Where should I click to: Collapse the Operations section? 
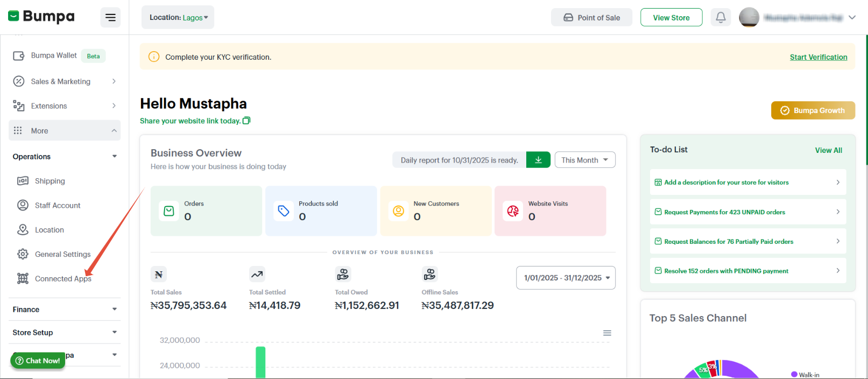[65, 157]
